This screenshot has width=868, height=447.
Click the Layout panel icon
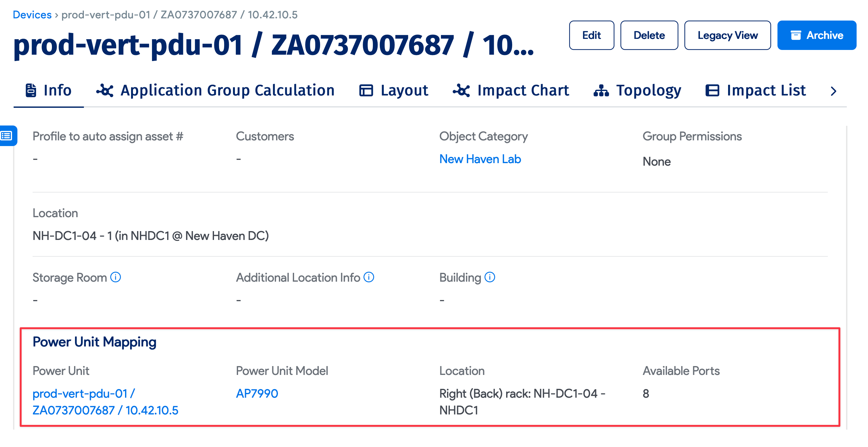(366, 90)
